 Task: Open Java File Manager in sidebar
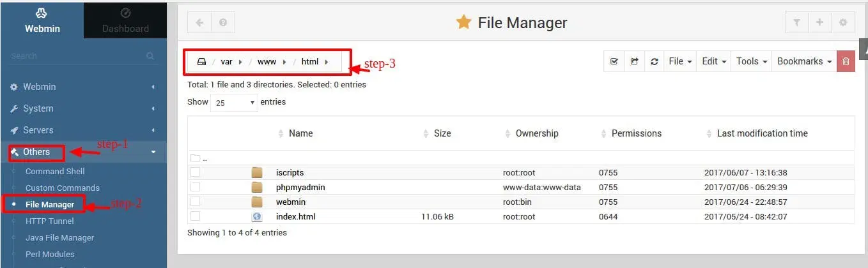click(59, 237)
